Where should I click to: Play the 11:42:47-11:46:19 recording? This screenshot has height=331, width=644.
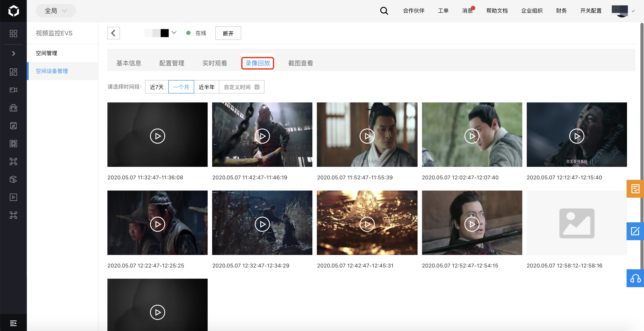click(x=262, y=136)
